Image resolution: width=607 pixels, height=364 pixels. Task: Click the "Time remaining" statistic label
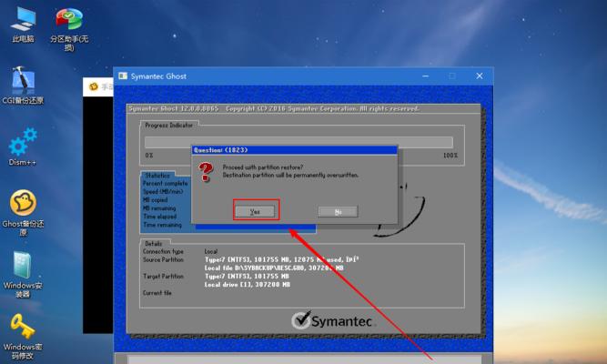162,225
